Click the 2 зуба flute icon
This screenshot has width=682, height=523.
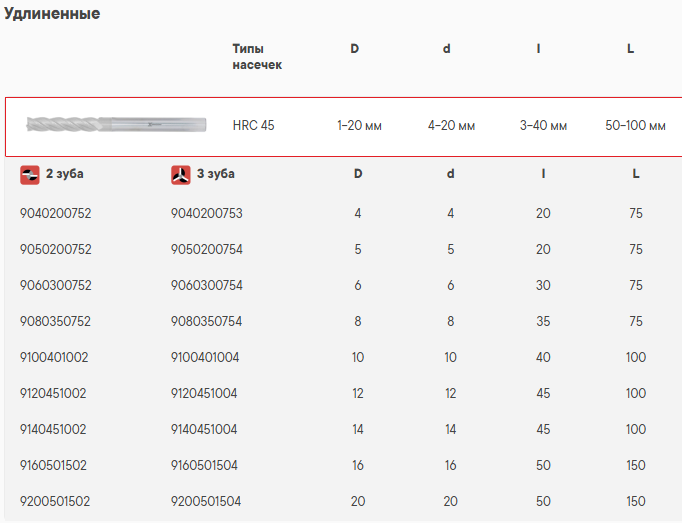(30, 174)
